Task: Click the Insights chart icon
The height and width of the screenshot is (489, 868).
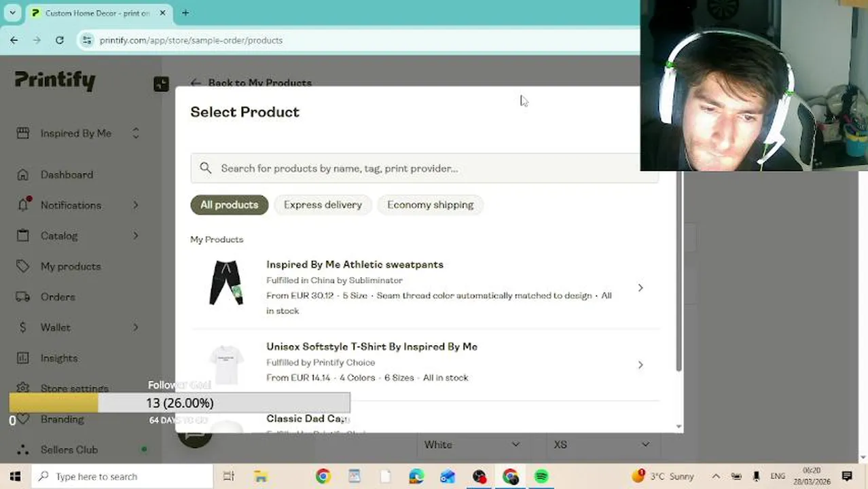Action: point(23,358)
